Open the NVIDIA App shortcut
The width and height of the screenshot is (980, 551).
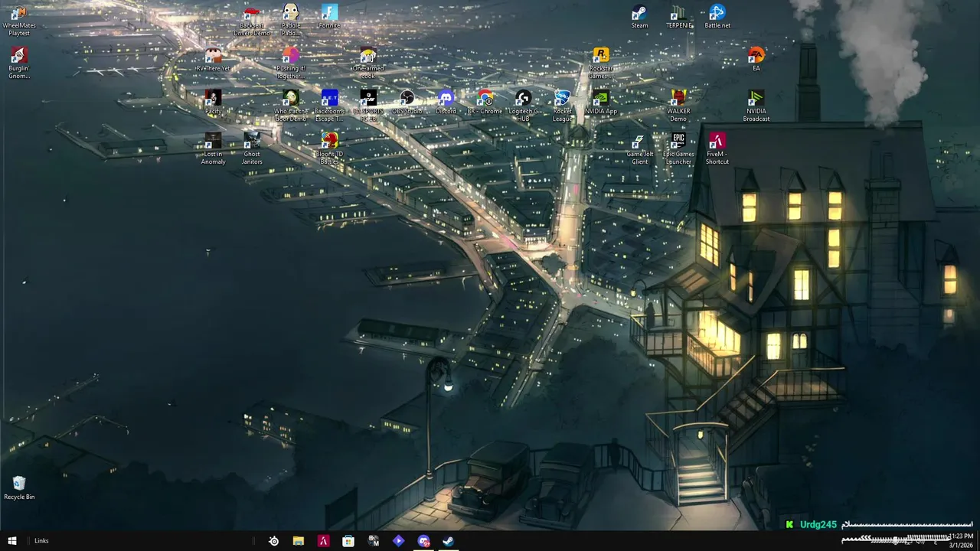[x=601, y=102]
